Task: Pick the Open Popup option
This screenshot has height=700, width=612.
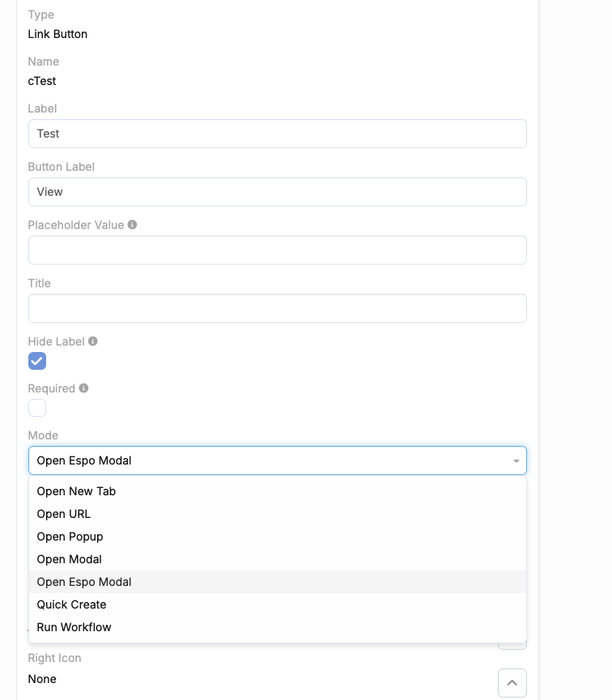Action: [70, 537]
